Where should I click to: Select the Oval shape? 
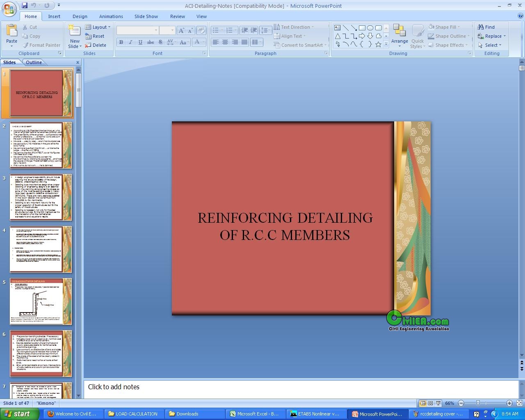click(370, 28)
